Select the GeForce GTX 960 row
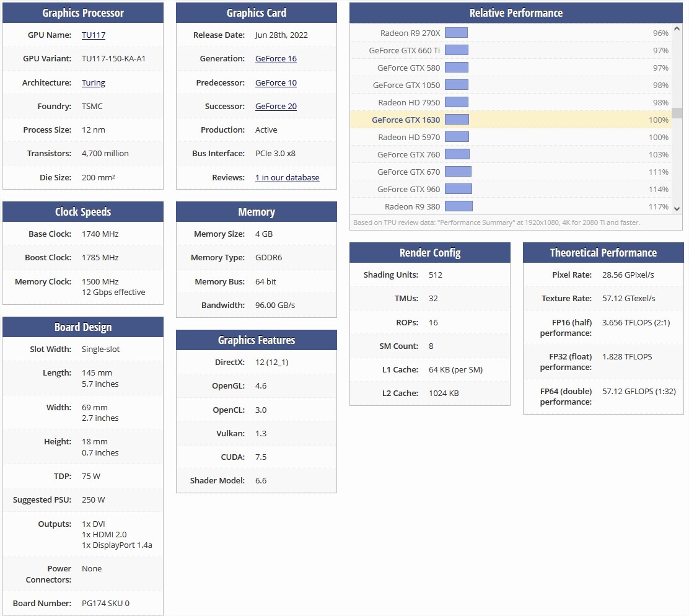Image resolution: width=689 pixels, height=616 pixels. (511, 190)
